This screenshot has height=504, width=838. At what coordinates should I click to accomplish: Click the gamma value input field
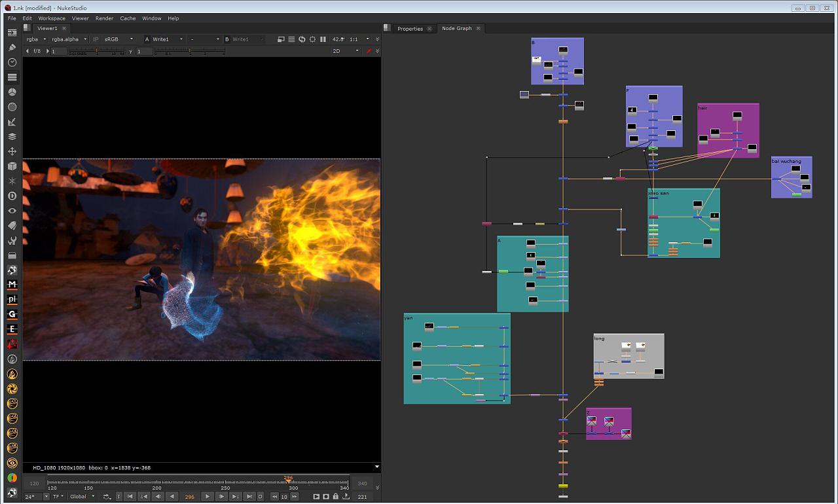[x=145, y=51]
